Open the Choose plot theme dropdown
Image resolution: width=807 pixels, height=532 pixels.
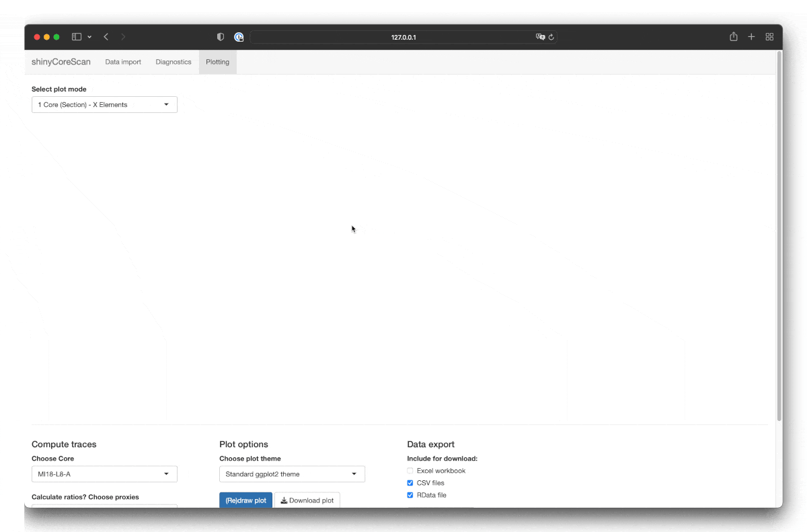(292, 474)
